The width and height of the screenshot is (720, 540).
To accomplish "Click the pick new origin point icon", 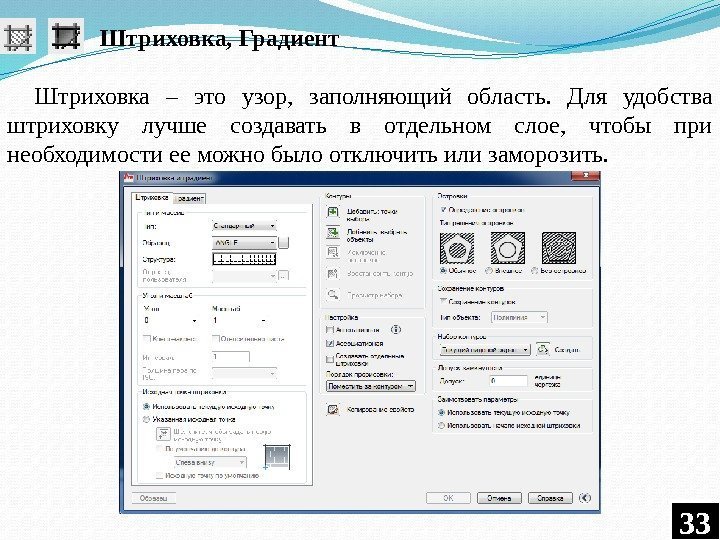I will pyautogui.click(x=163, y=433).
